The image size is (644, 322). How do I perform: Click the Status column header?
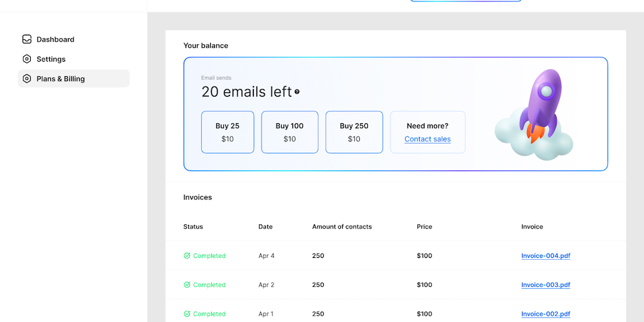pyautogui.click(x=193, y=227)
